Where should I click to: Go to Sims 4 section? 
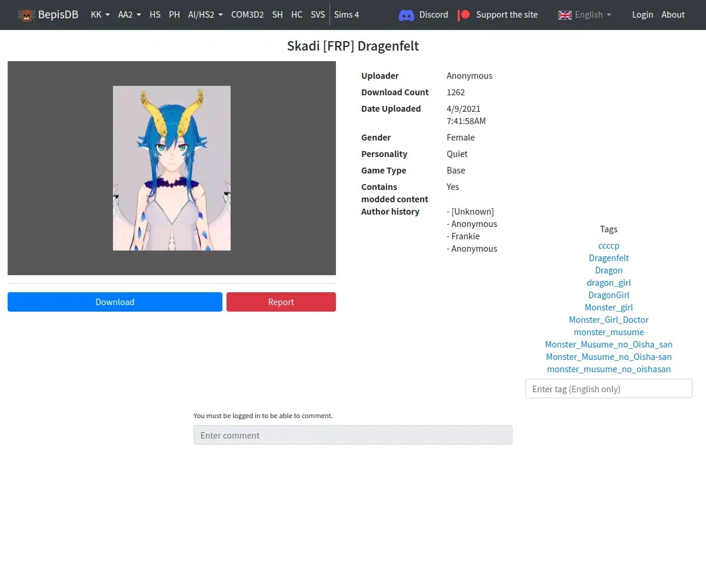(347, 15)
